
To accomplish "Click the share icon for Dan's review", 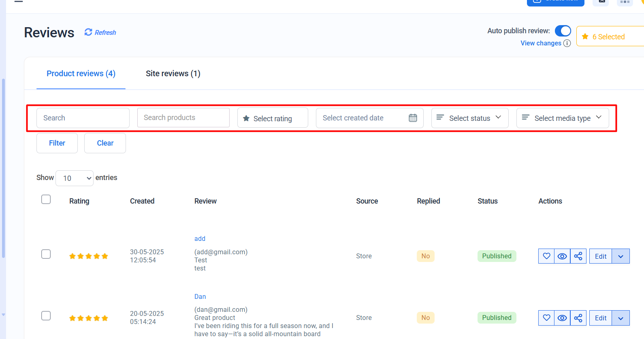I will point(578,318).
